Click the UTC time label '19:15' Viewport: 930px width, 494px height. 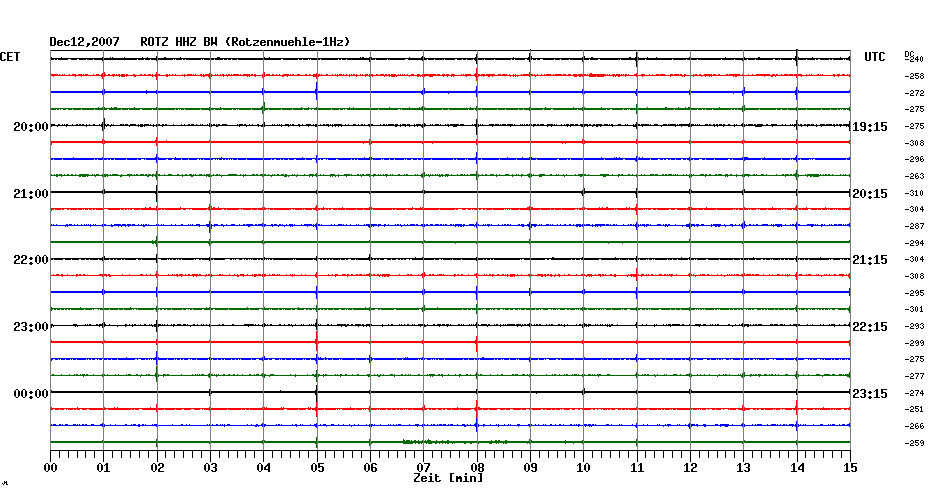pos(870,127)
